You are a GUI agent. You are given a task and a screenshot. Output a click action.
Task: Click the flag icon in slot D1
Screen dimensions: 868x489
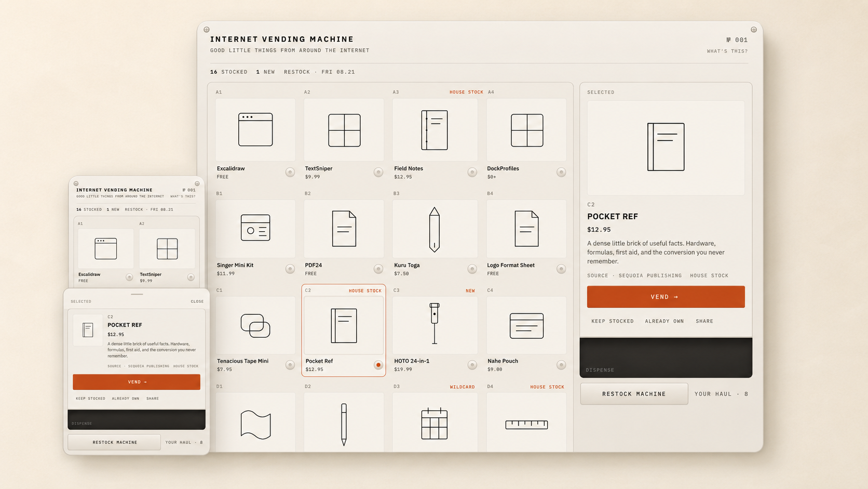point(255,425)
